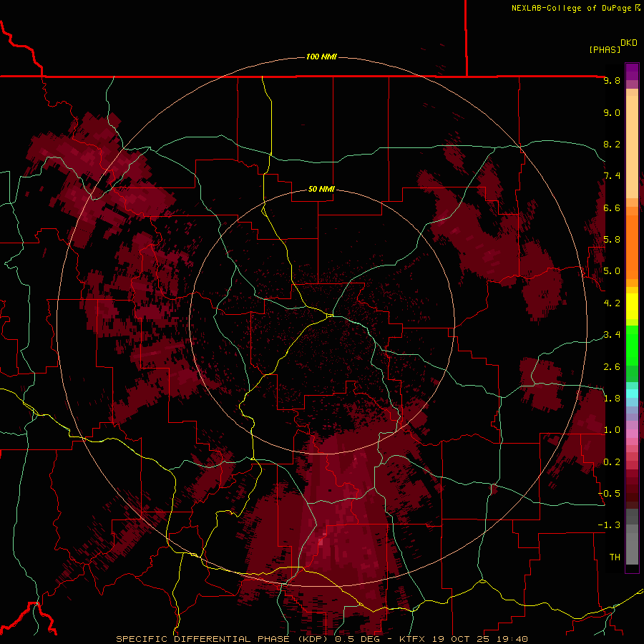The image size is (644, 644).
Task: Click the 3.4 scale value
Action: [x=612, y=335]
